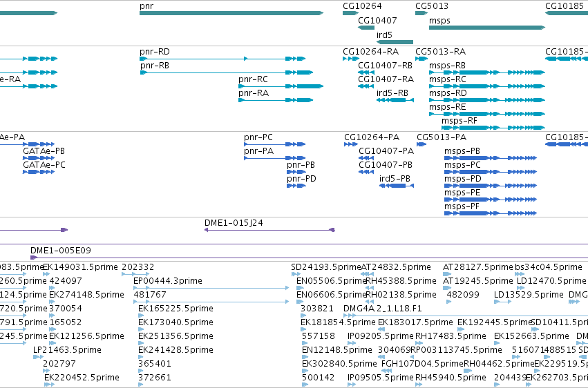Select the CG10407-PA protein feature
This screenshot has width=588, height=388.
(x=366, y=158)
